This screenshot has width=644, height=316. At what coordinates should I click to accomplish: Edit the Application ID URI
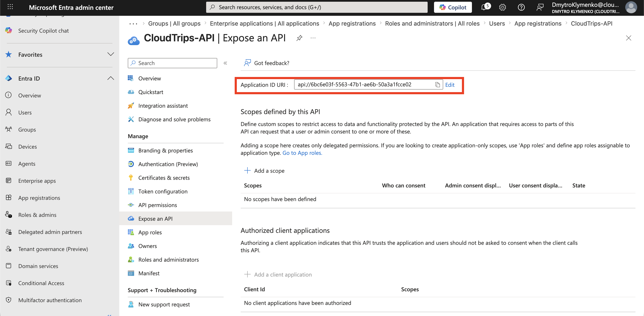[450, 85]
